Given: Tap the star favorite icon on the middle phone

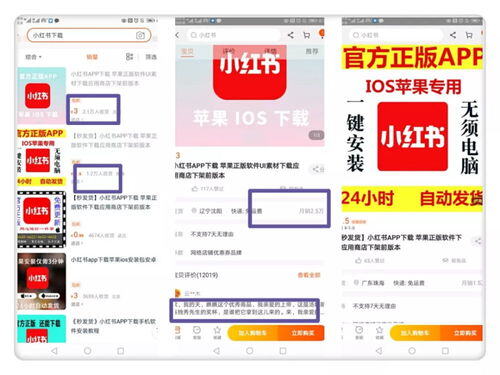Looking at the screenshot, I should coord(217,333).
